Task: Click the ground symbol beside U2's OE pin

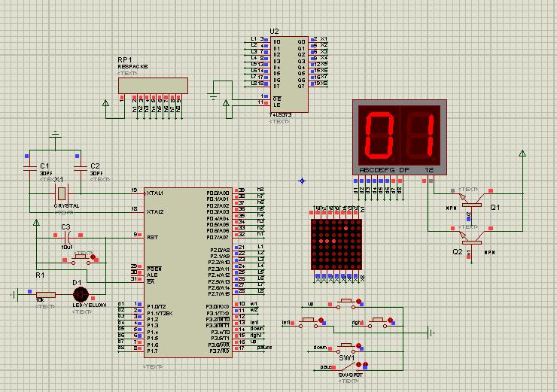Action: [x=213, y=96]
